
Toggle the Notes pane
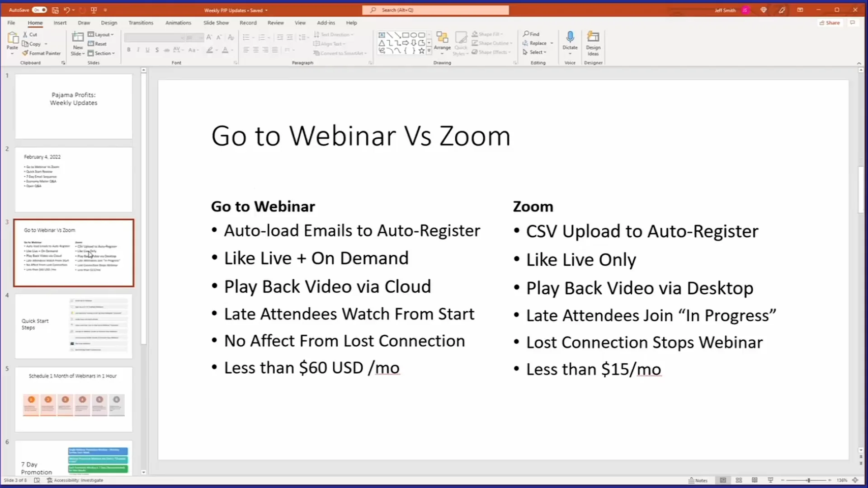(698, 480)
